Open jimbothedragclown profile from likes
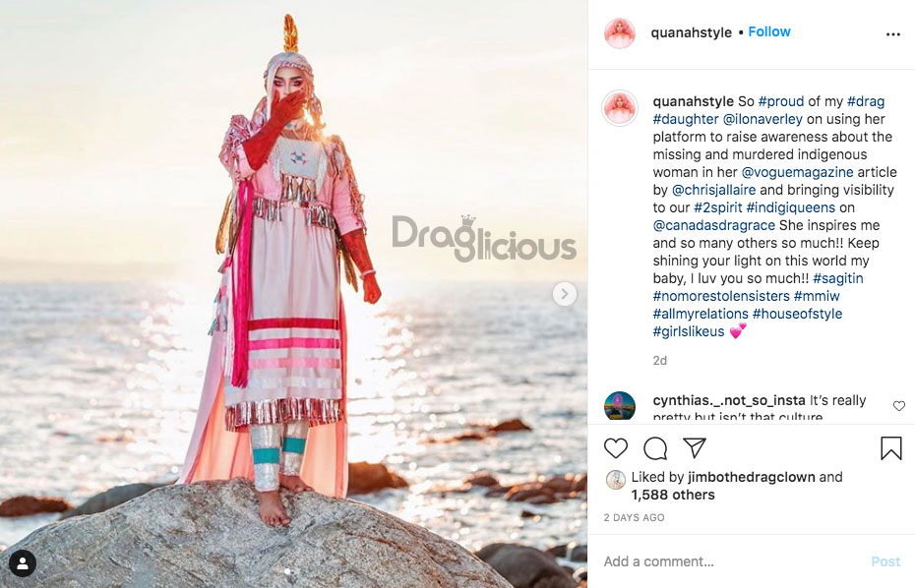915x588 pixels. pos(752,477)
